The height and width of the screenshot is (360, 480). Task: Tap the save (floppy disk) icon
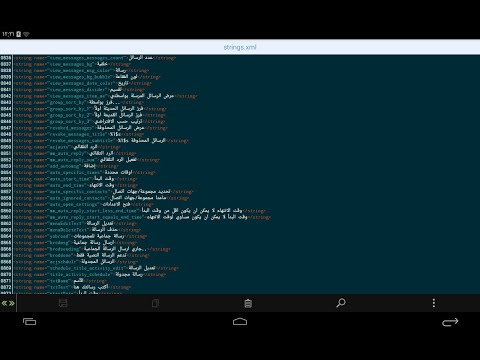point(63,303)
